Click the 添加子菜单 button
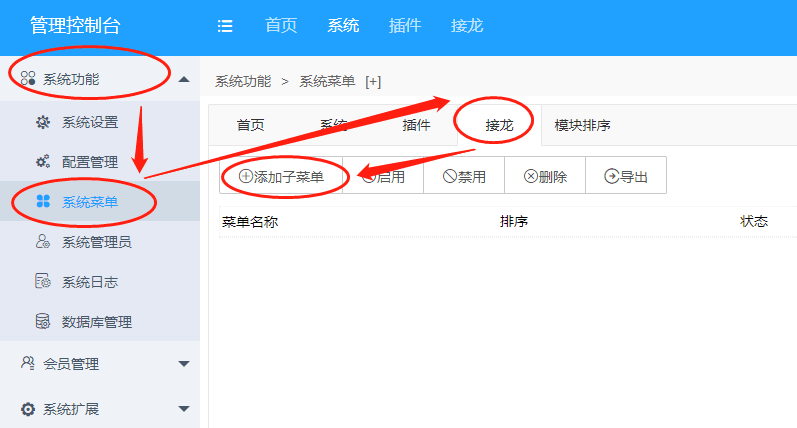The height and width of the screenshot is (428, 797). coord(281,176)
